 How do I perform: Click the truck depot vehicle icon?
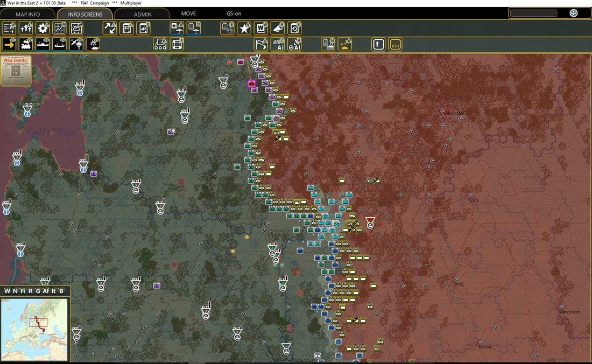coord(160,45)
